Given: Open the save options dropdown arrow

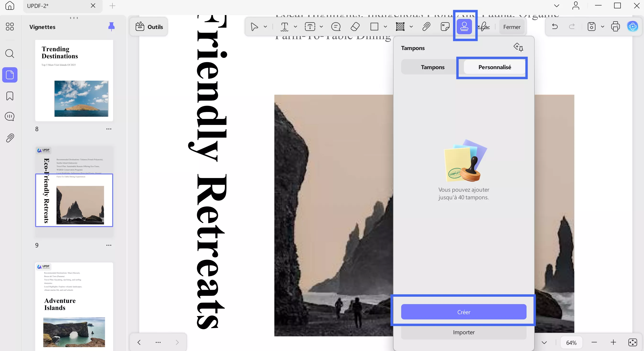Looking at the screenshot, I should 603,27.
